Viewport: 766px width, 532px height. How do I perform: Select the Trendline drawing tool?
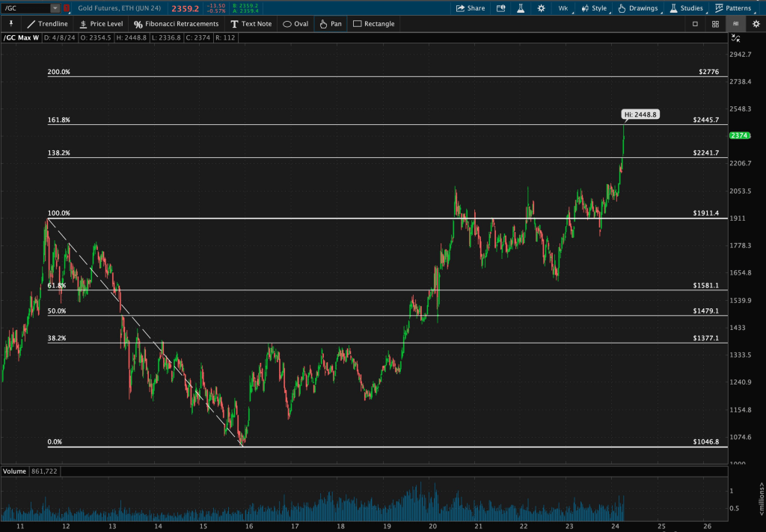tap(48, 23)
